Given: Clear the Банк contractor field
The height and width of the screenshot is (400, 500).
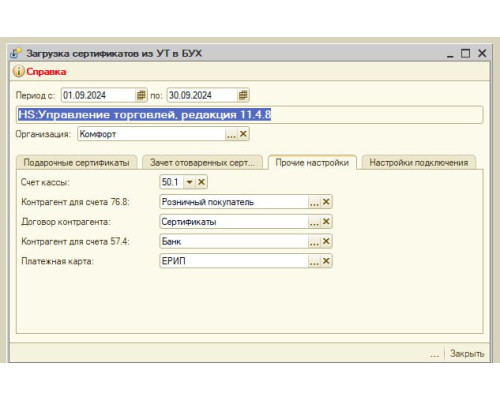Looking at the screenshot, I should (x=326, y=241).
